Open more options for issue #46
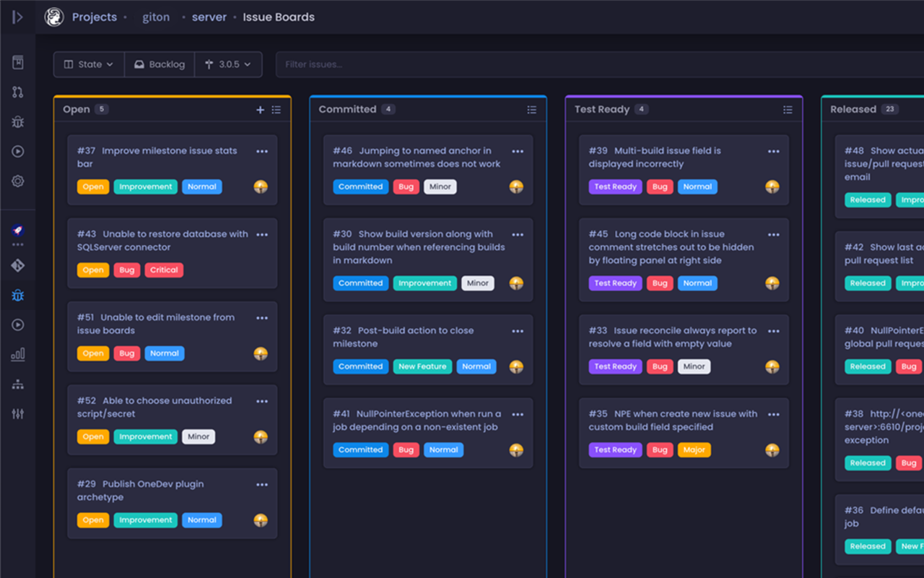Viewport: 924px width, 578px height. pyautogui.click(x=518, y=152)
